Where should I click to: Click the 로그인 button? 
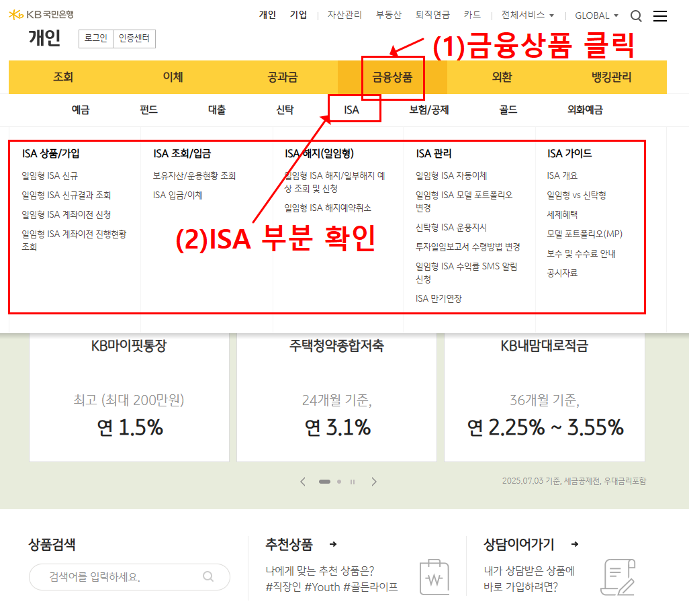click(96, 39)
